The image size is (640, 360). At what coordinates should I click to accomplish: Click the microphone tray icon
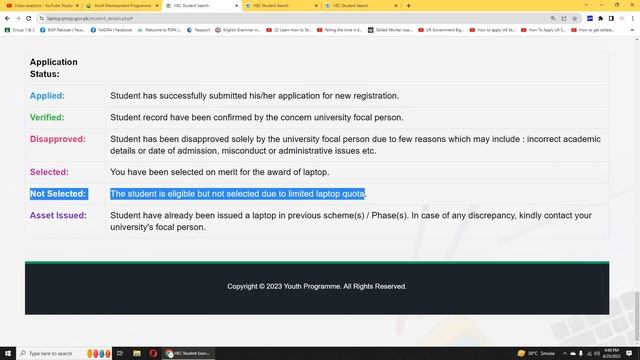[581, 353]
